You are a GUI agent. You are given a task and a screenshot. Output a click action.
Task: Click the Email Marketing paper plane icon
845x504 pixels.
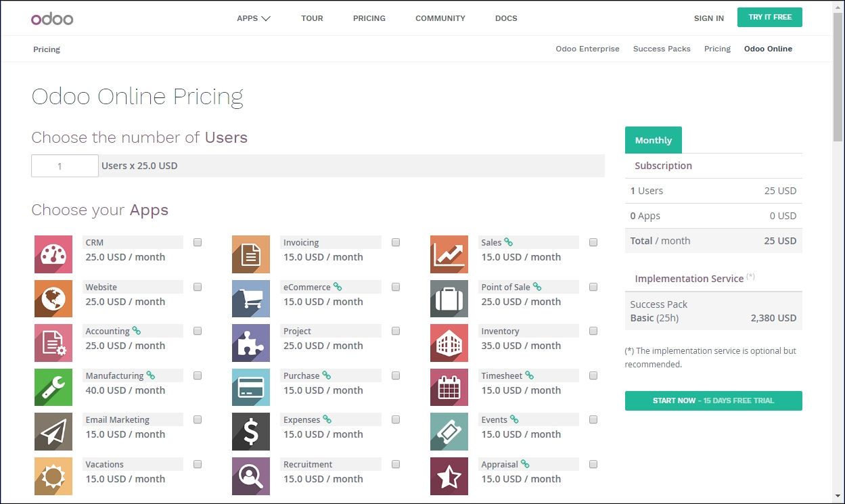[x=53, y=432]
